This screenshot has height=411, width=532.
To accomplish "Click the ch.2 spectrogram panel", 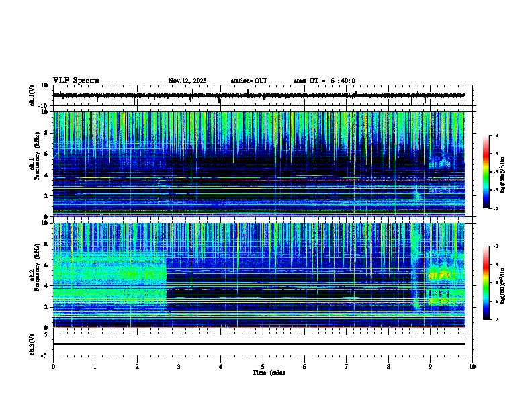I will (259, 275).
